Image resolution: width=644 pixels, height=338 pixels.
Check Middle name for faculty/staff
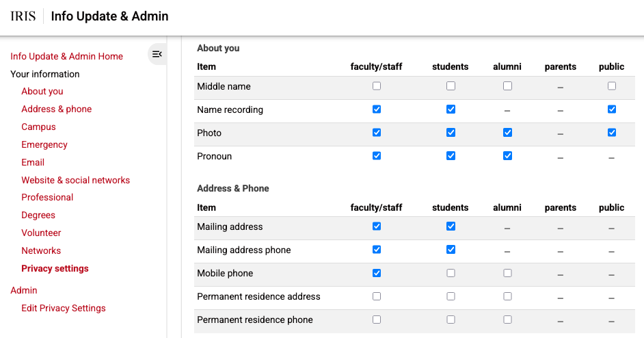point(377,86)
